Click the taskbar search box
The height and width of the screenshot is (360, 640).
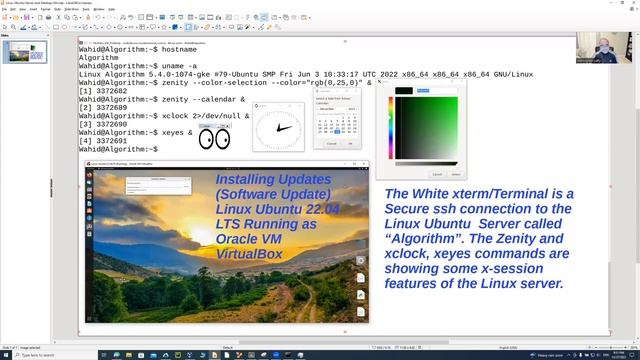[55, 355]
